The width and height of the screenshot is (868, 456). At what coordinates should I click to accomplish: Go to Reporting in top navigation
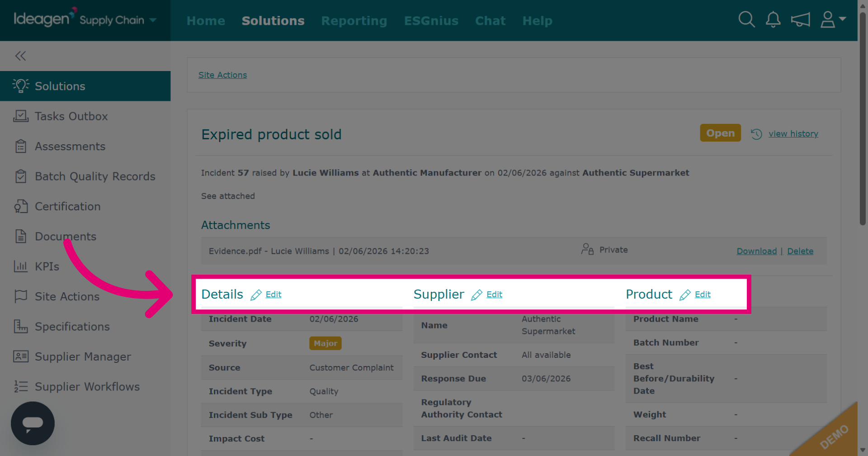pos(354,21)
